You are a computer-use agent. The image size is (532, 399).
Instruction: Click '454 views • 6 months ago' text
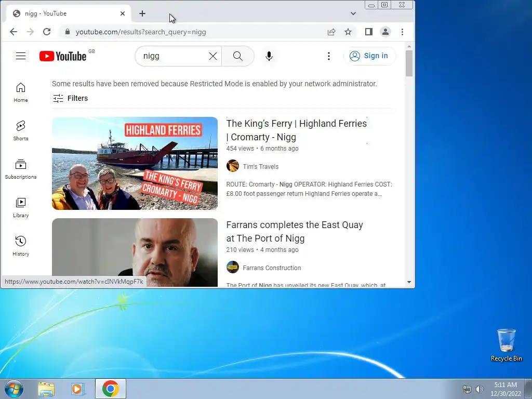[262, 149]
